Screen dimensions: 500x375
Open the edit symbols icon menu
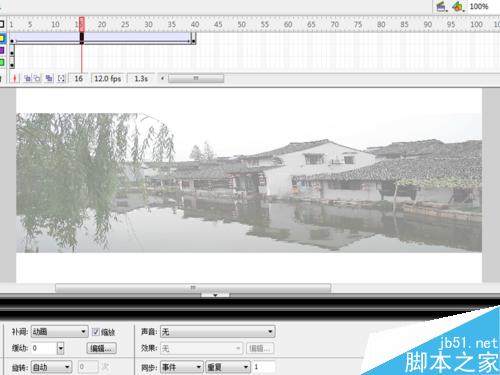[x=458, y=7]
